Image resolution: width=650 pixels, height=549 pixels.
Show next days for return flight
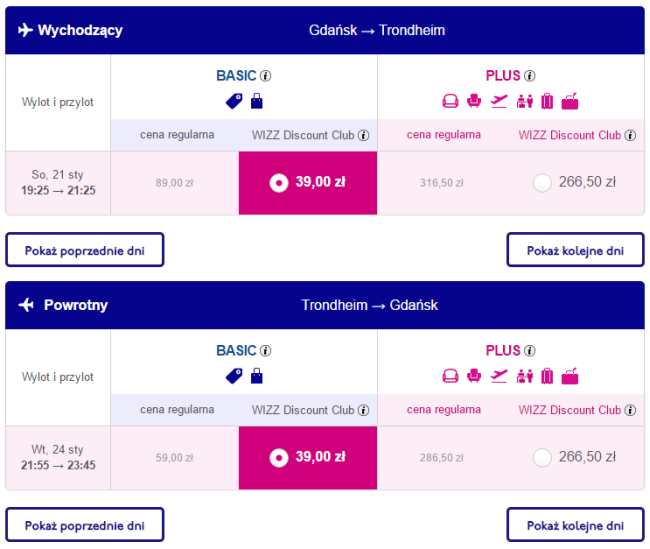(x=575, y=525)
